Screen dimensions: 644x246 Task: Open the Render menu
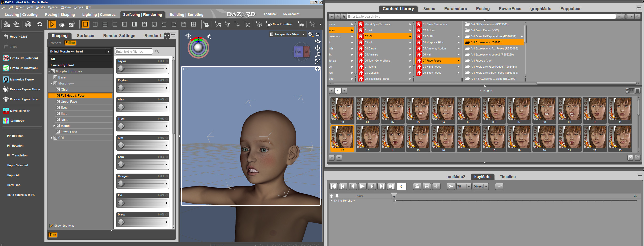coord(41,7)
